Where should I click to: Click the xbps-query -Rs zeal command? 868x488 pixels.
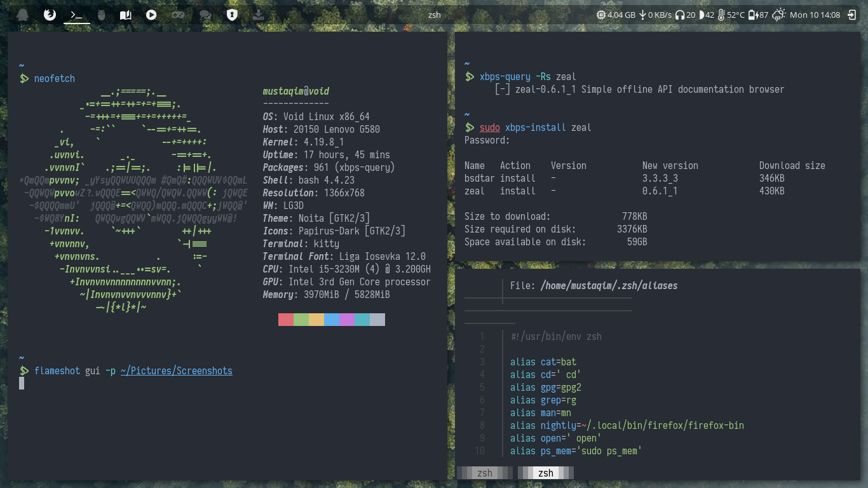(x=528, y=77)
